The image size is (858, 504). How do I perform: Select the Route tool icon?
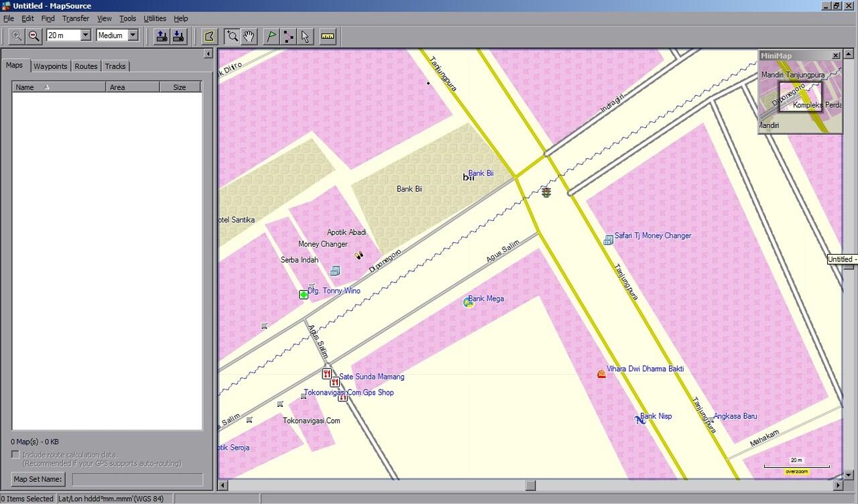(288, 36)
